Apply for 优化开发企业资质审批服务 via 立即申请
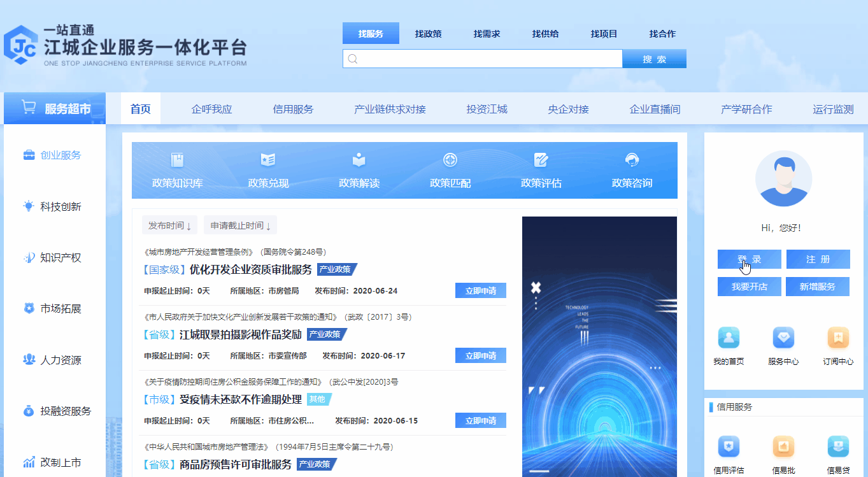This screenshot has width=868, height=477. (x=480, y=290)
